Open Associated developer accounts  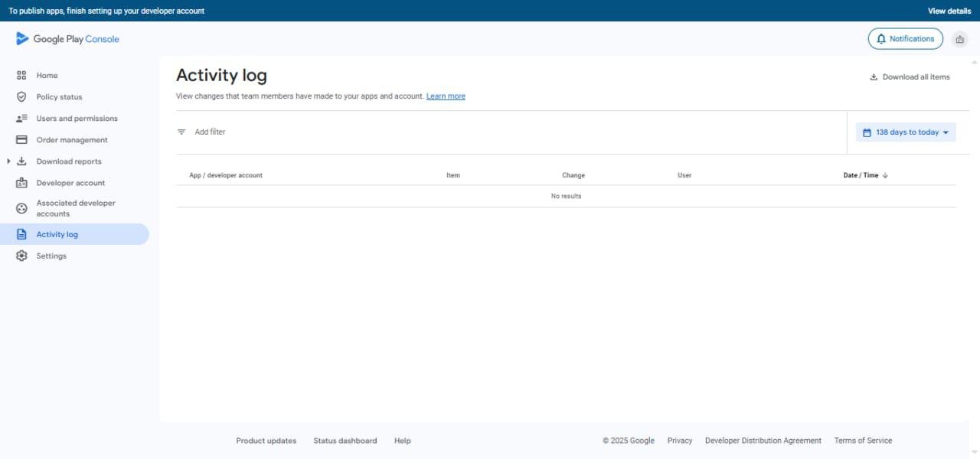tap(75, 208)
